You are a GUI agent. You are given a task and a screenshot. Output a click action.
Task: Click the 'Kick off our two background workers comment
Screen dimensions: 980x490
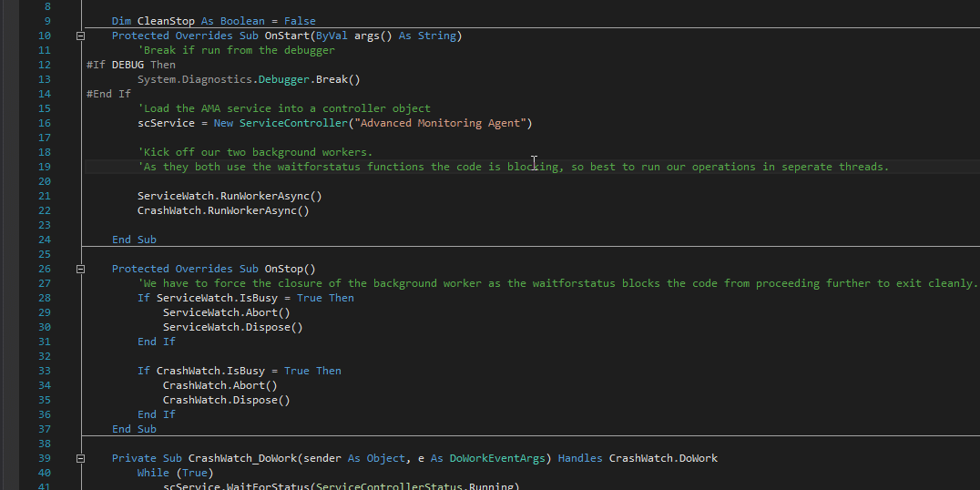255,152
